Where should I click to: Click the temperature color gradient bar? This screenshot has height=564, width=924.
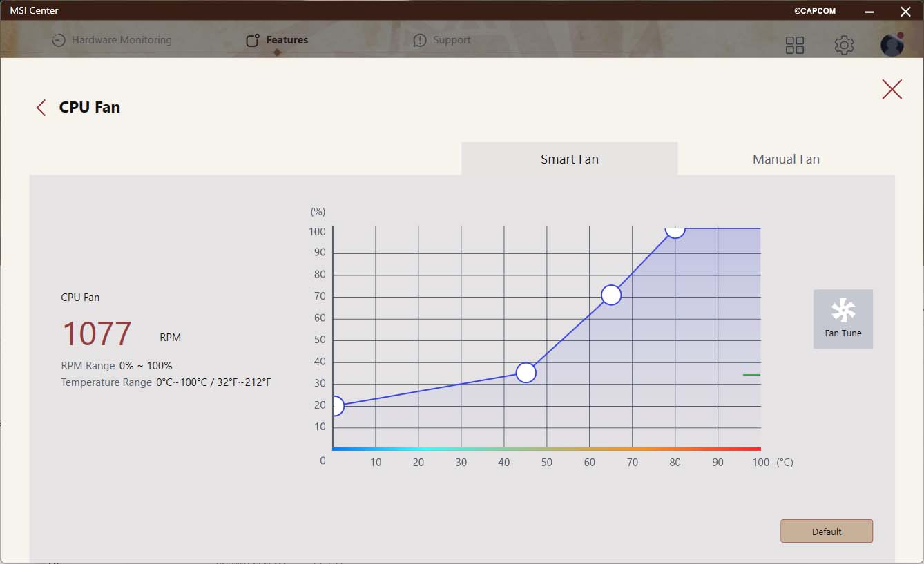coord(546,449)
